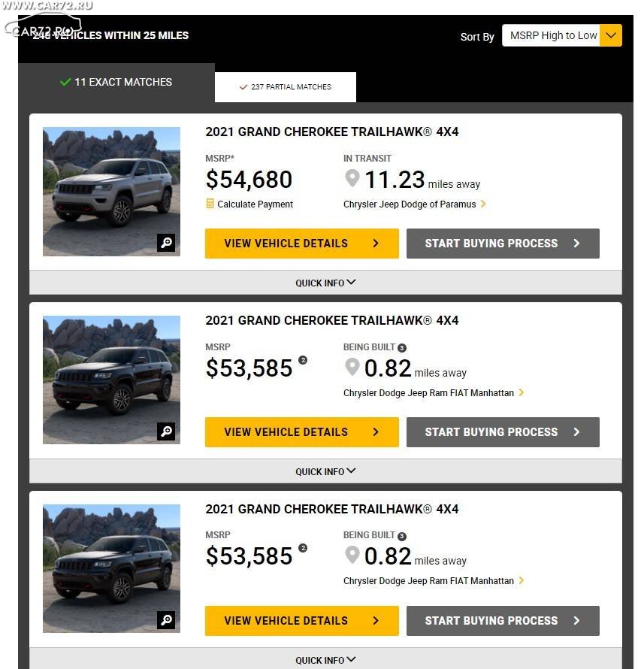This screenshot has width=644, height=669.
Task: Click calculator icon beside Calculate Payment
Action: coord(210,204)
